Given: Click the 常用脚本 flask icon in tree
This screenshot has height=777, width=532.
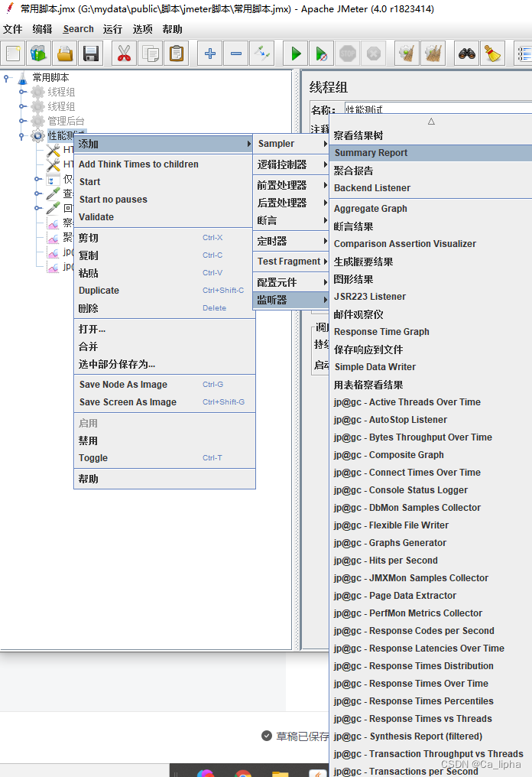Looking at the screenshot, I should click(x=23, y=78).
